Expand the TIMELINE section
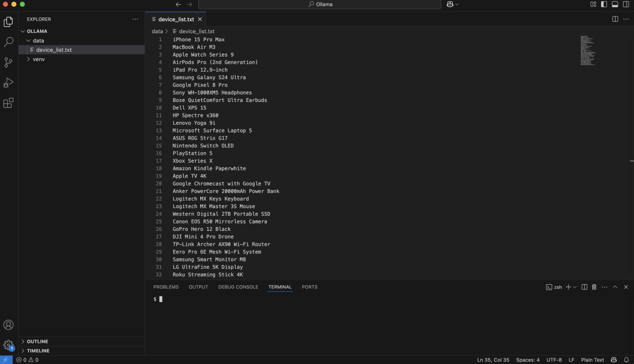The height and width of the screenshot is (364, 634). tap(81, 351)
